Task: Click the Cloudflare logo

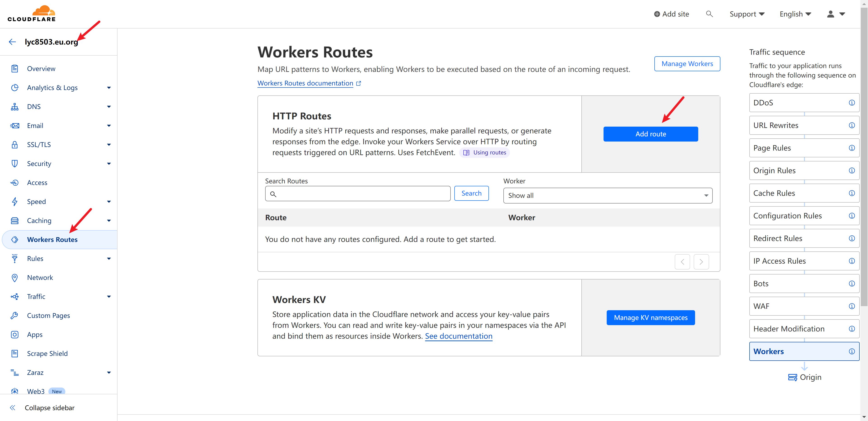Action: pyautogui.click(x=31, y=14)
